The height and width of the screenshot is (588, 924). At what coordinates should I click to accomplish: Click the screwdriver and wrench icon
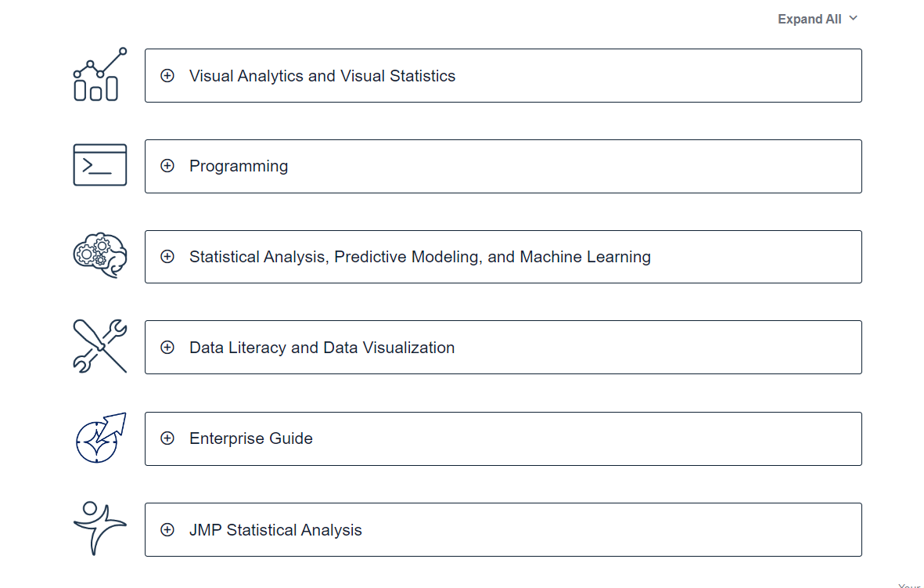click(x=99, y=346)
